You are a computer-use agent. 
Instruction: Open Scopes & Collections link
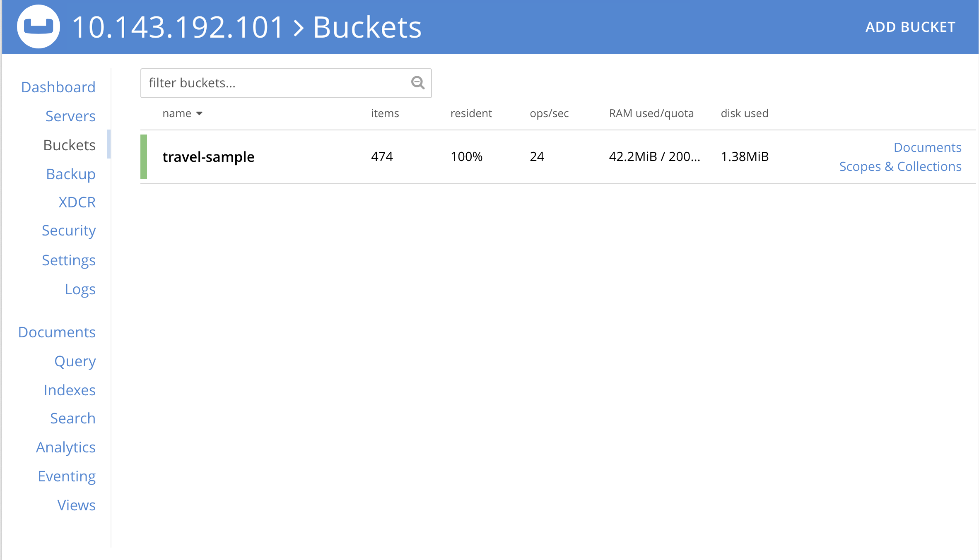coord(900,166)
